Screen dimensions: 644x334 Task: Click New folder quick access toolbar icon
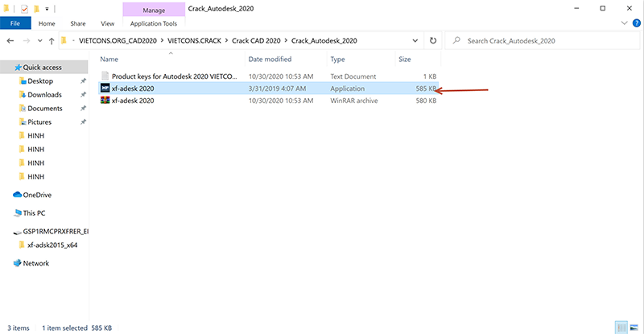click(36, 8)
